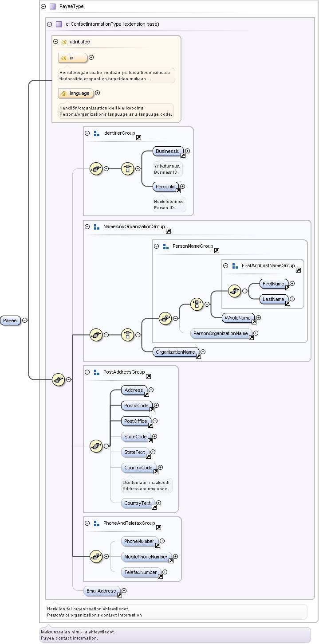
Task: Collapse the NameAndOrganizationGroup box
Action: [x=87, y=226]
